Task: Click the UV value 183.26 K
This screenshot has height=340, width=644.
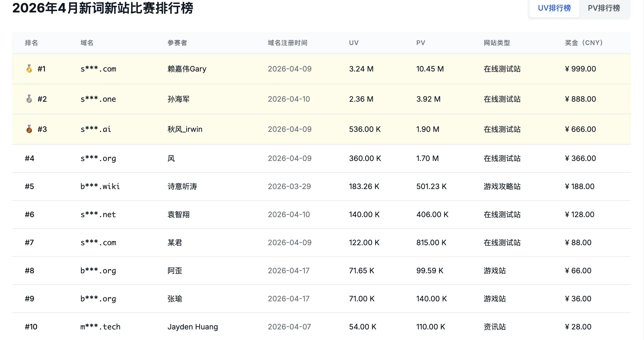Action: point(364,186)
